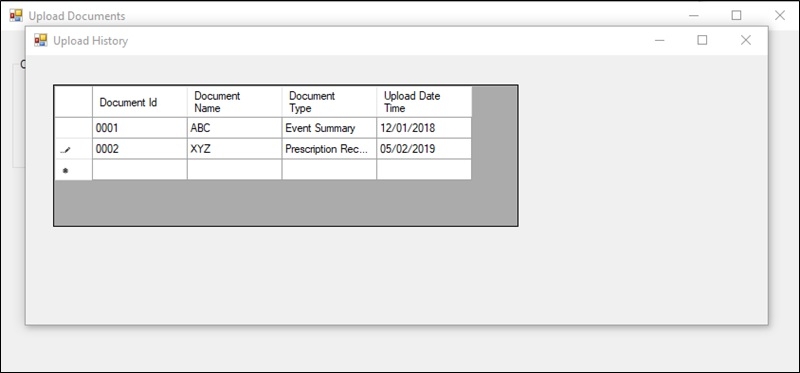800x373 pixels.
Task: Click the Upload Documents window icon
Action: click(x=16, y=16)
